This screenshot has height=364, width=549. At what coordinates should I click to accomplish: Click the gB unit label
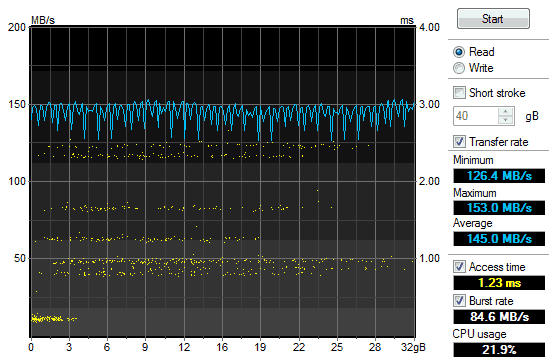pyautogui.click(x=532, y=117)
